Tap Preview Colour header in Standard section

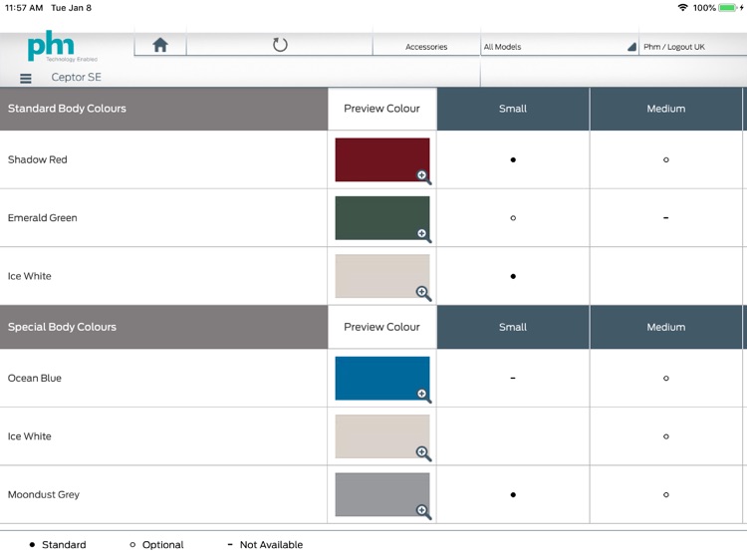tap(382, 109)
